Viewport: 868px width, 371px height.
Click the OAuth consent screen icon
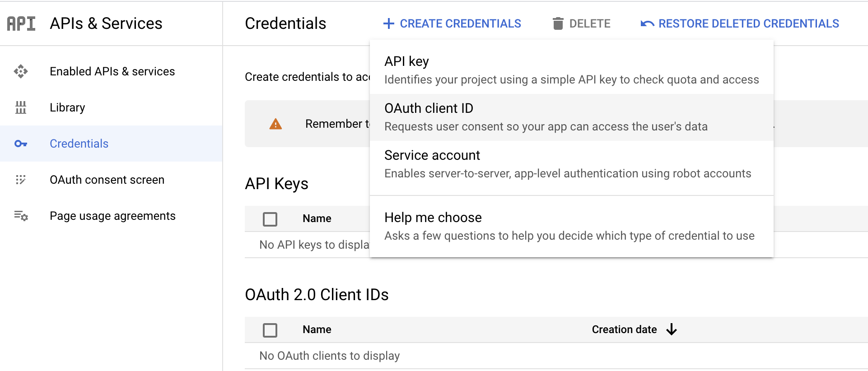point(21,180)
